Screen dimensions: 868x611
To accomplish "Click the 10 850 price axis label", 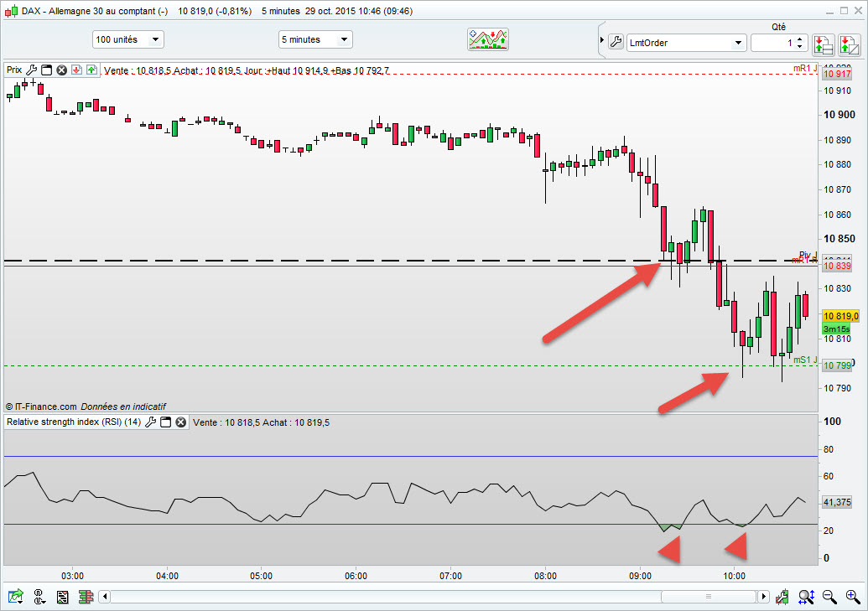I will [x=839, y=239].
